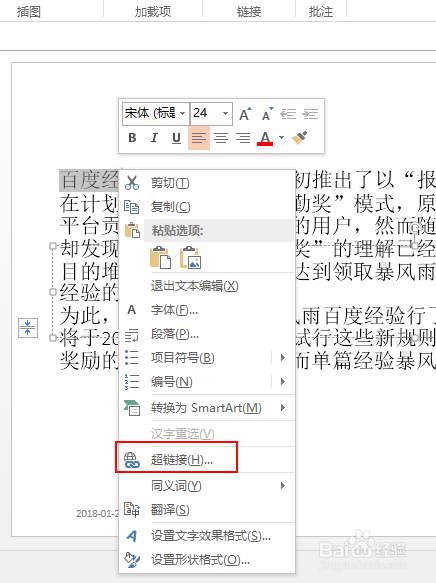This screenshot has width=436, height=583.
Task: Choose 超链接(H)... from context menu
Action: point(181,460)
